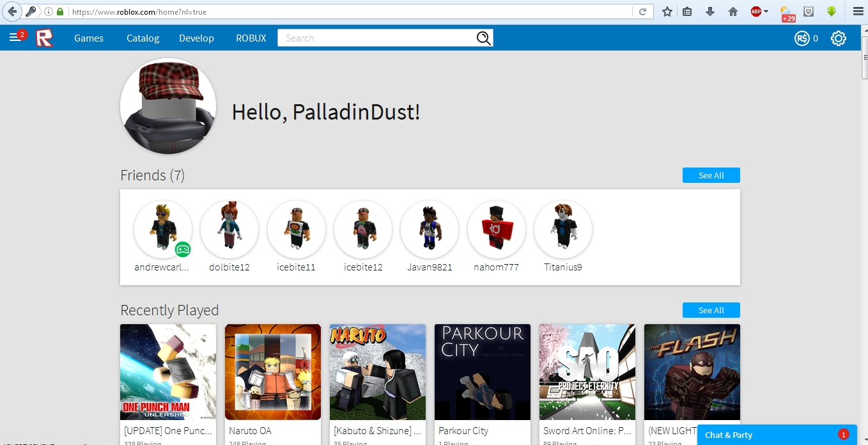Open the Robux balance icon

[802, 38]
